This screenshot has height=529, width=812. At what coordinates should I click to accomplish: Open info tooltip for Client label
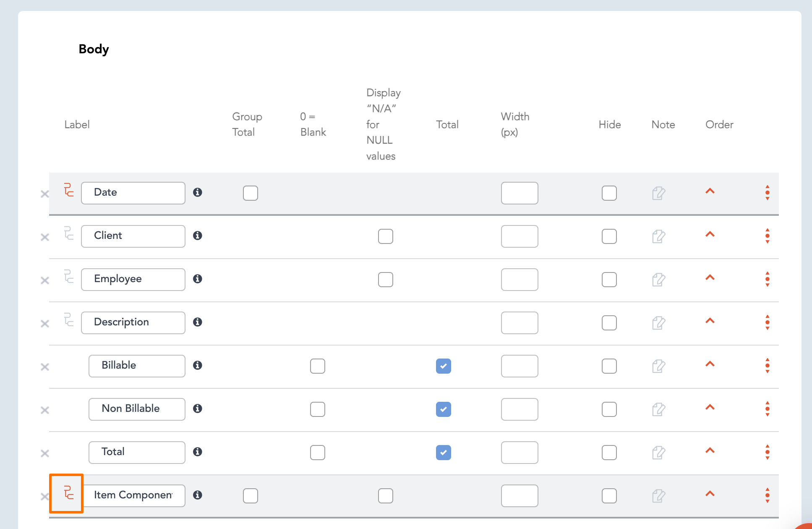click(x=198, y=236)
